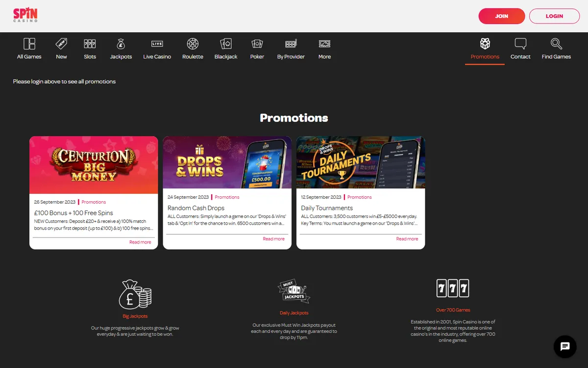Read more on Daily Tournaments

click(x=407, y=239)
